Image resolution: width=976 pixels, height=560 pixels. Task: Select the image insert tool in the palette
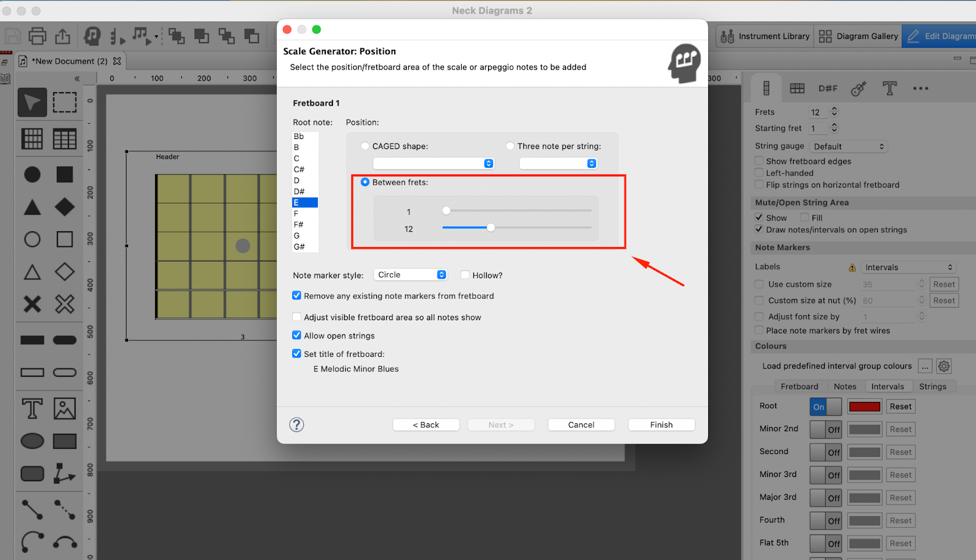pyautogui.click(x=65, y=409)
